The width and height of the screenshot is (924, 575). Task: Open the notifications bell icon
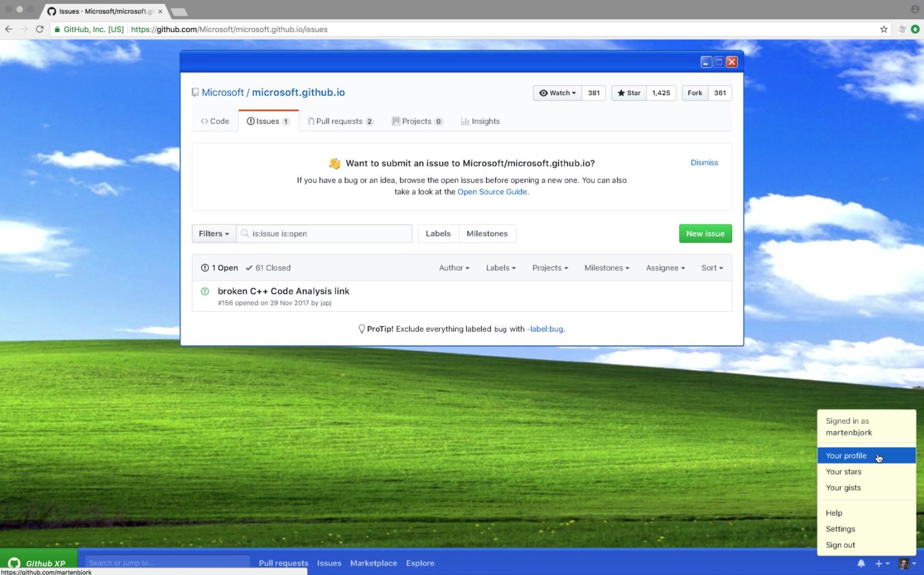pos(861,563)
